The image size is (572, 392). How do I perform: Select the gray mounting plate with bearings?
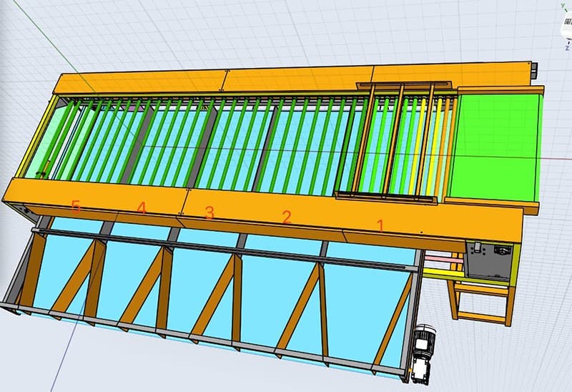pyautogui.click(x=489, y=260)
